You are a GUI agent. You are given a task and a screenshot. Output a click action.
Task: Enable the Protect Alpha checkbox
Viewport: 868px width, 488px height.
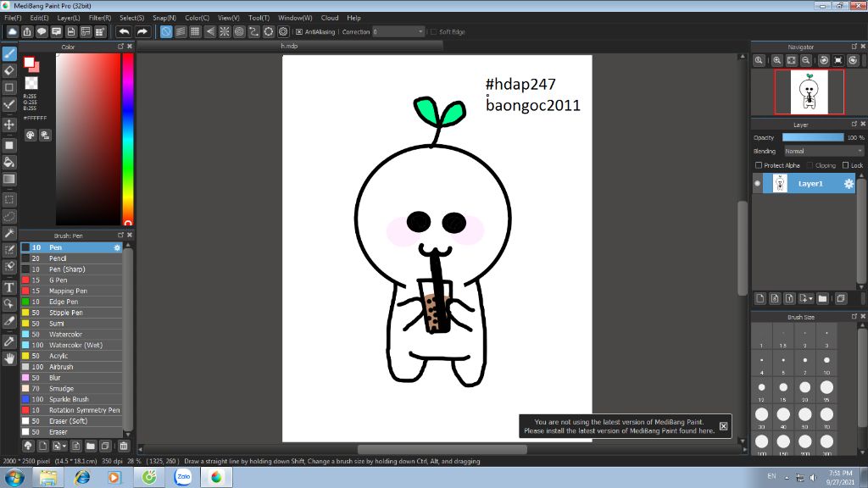(x=759, y=165)
